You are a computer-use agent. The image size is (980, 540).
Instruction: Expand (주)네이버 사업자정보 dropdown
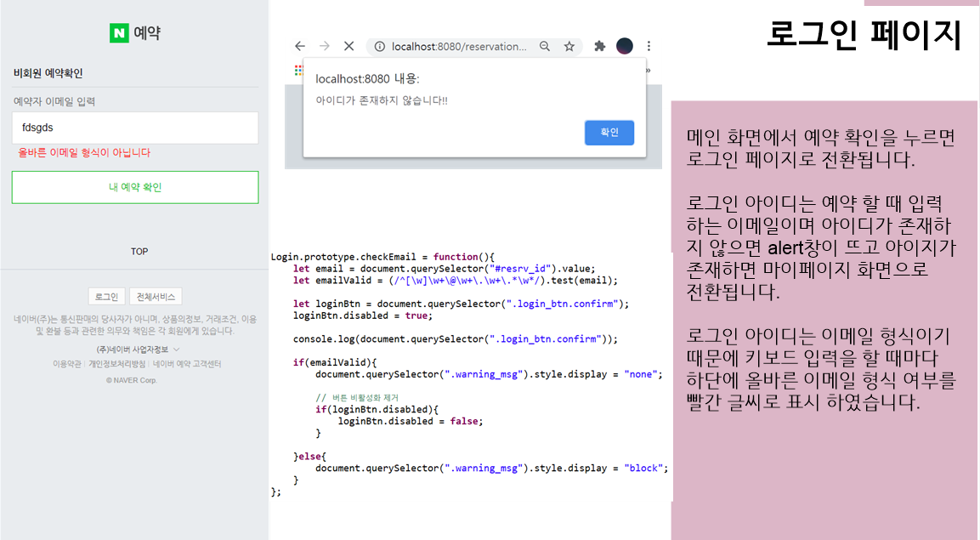point(138,350)
